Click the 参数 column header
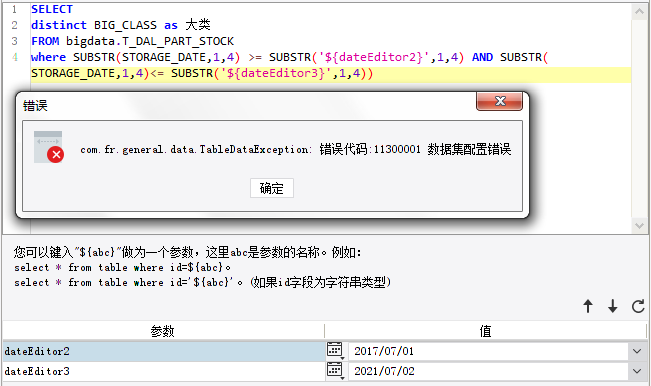The height and width of the screenshot is (386, 651). coord(163,331)
